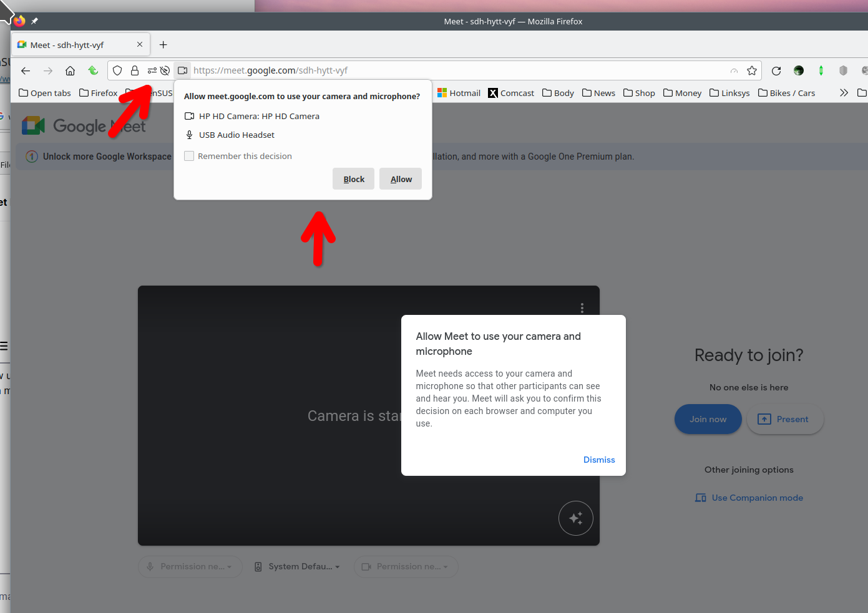The image size is (868, 613).
Task: Click the meet.google.com URL address field
Action: pos(459,70)
